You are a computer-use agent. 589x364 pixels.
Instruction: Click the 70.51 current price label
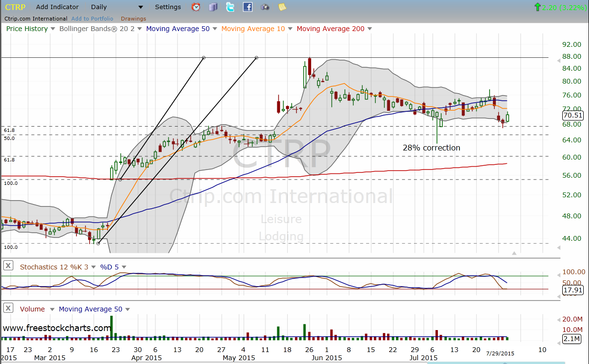(572, 115)
